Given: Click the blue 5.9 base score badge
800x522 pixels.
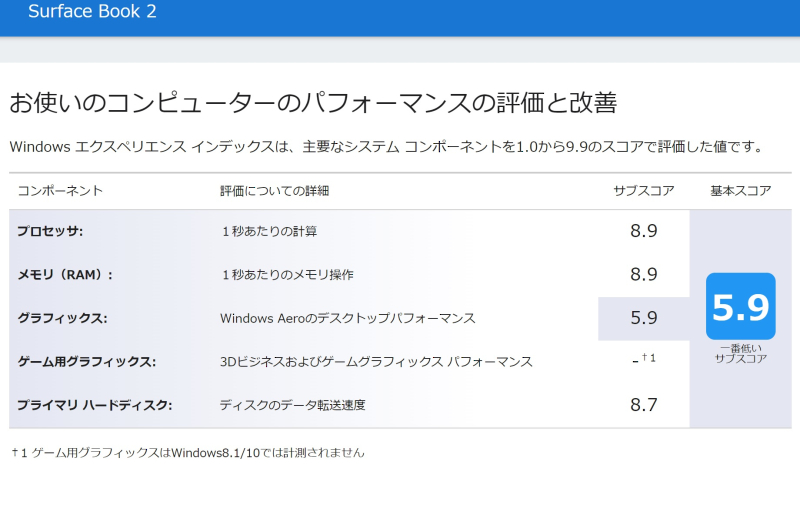Looking at the screenshot, I should pyautogui.click(x=740, y=306).
